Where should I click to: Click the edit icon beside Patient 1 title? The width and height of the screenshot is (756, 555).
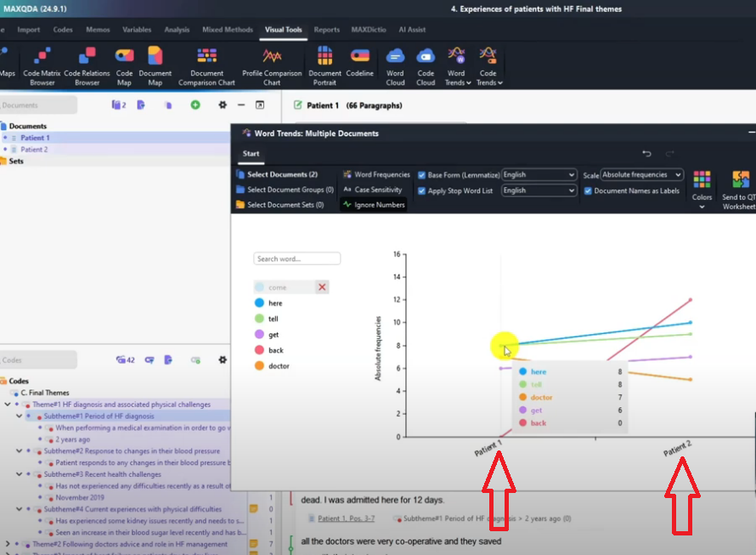click(298, 105)
